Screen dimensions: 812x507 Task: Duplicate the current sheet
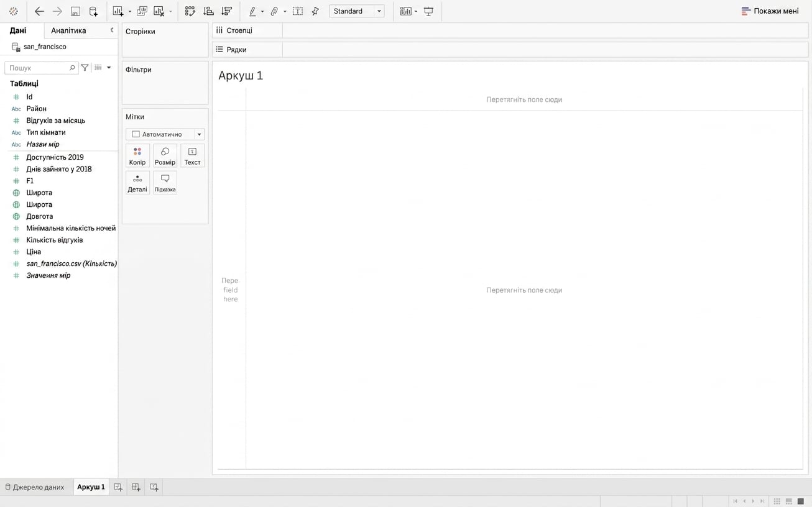(x=142, y=11)
